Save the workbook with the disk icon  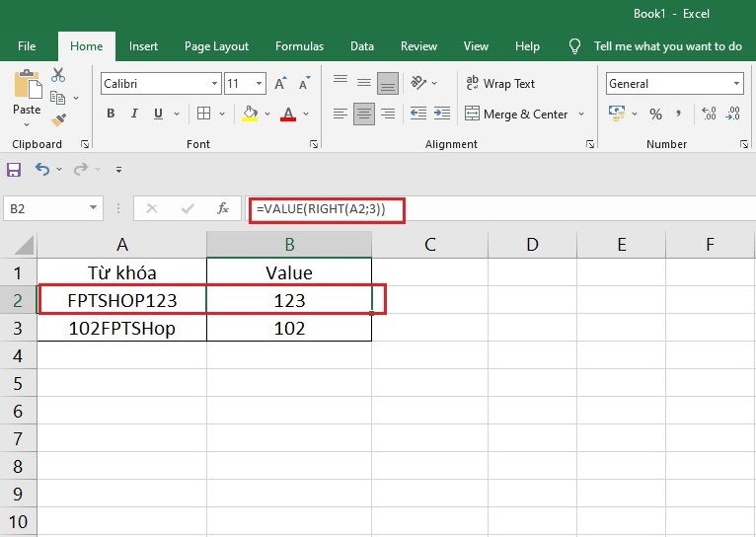tap(14, 170)
